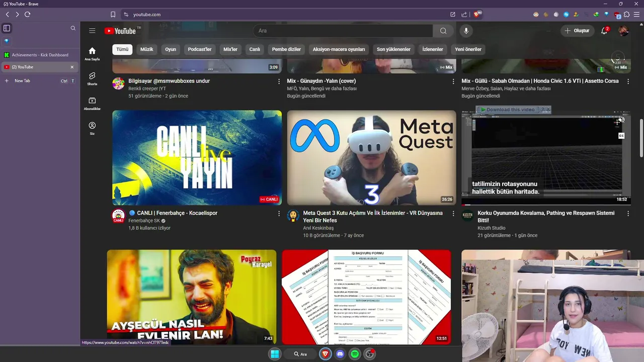Click the preview video progress bar
Viewport: 644px width, 362px height.
(546, 205)
